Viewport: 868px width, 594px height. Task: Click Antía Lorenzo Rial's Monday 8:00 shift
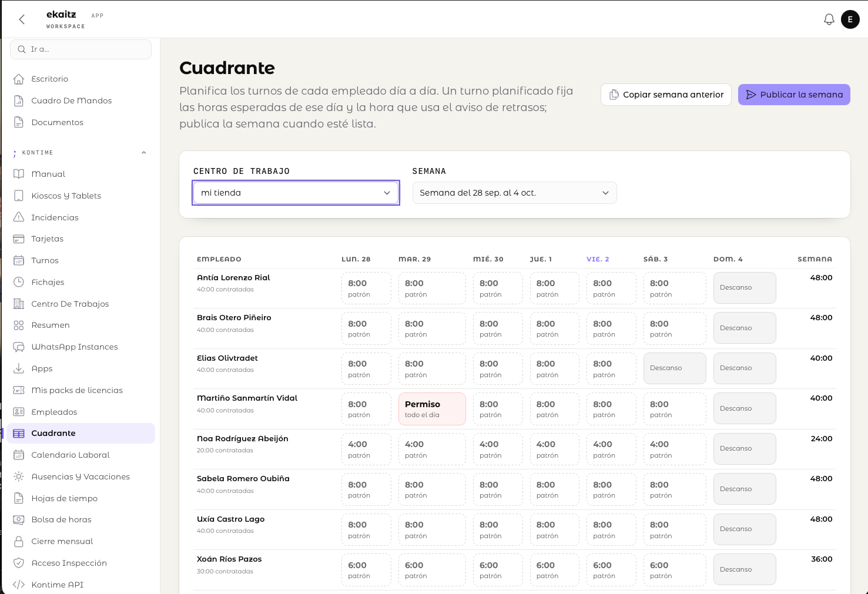[366, 288]
